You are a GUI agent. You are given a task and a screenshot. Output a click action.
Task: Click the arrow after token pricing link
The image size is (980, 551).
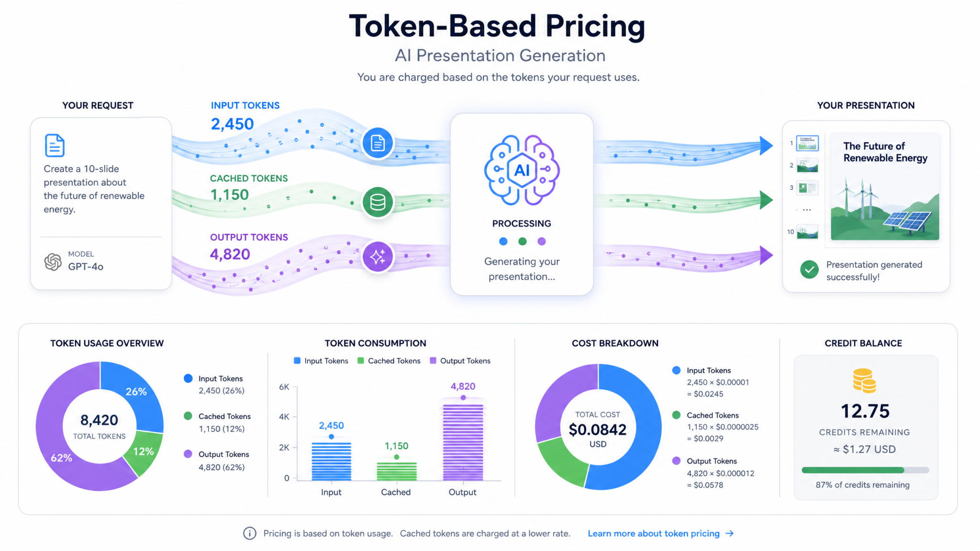tap(729, 533)
